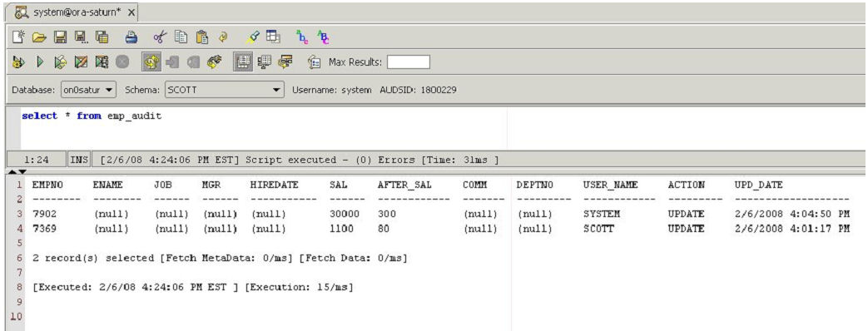This screenshot has height=331, width=868.
Task: Click the table grid toolbar icon
Action: coord(273,37)
